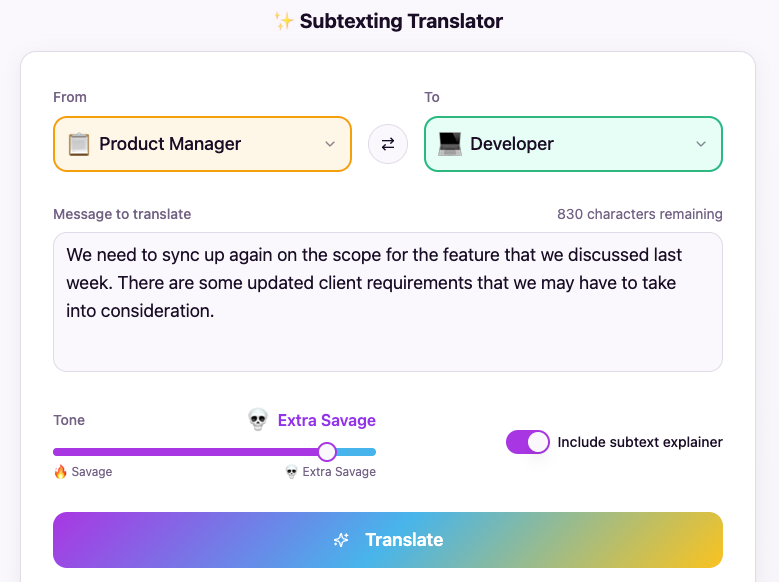
Task: Click the sparkle icon on Translate button
Action: 342,540
